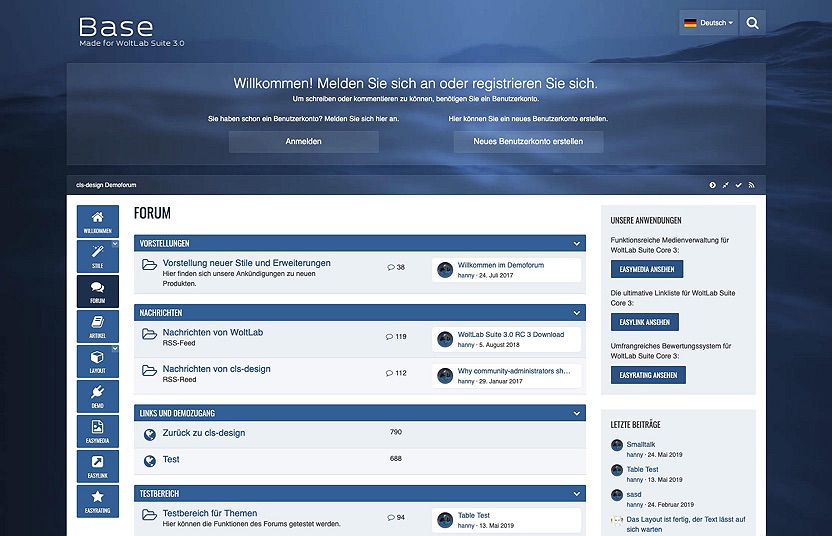Select the Artikel book icon
Image resolution: width=832 pixels, height=536 pixels.
(x=97, y=326)
